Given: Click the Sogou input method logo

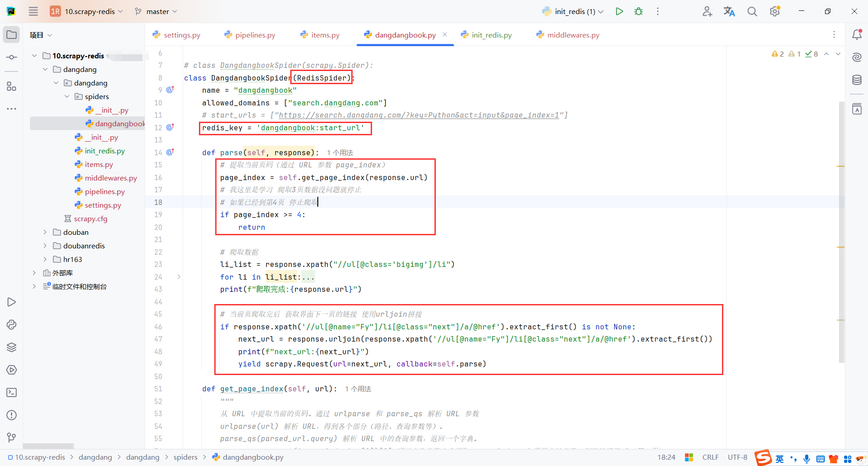Looking at the screenshot, I should pyautogui.click(x=763, y=458).
